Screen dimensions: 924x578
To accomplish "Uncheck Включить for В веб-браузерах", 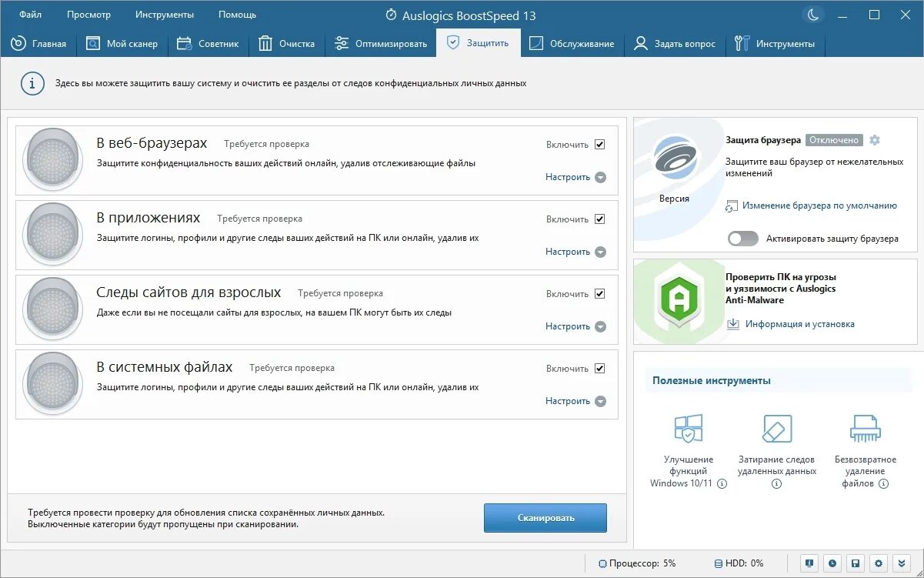I will (600, 145).
